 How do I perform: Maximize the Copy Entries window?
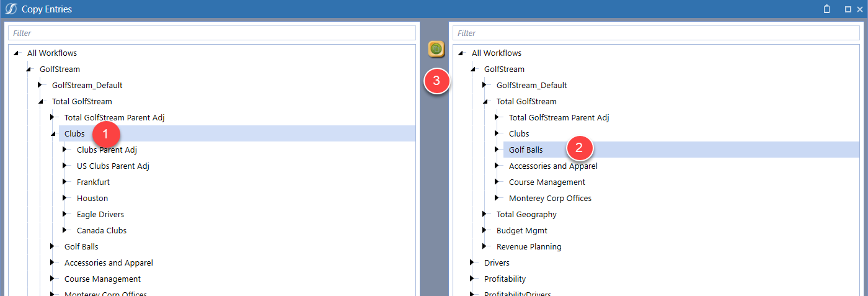tap(848, 9)
